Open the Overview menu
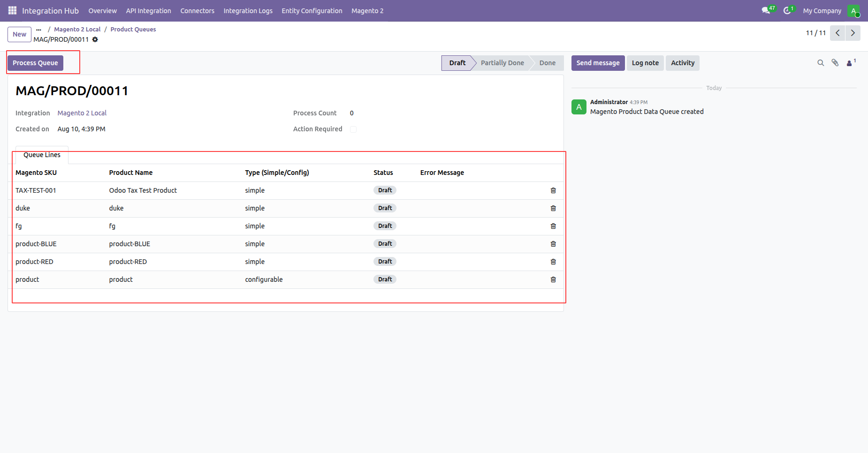The width and height of the screenshot is (868, 453). (102, 11)
